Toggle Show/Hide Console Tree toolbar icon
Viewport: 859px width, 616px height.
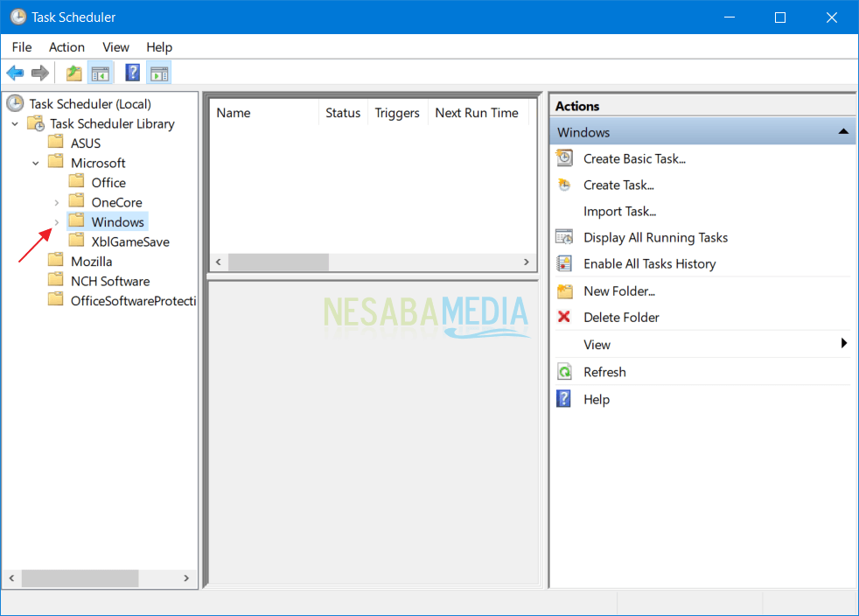pyautogui.click(x=101, y=73)
